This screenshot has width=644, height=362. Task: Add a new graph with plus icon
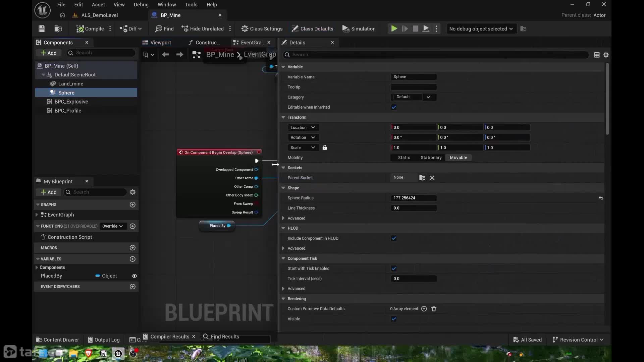132,205
